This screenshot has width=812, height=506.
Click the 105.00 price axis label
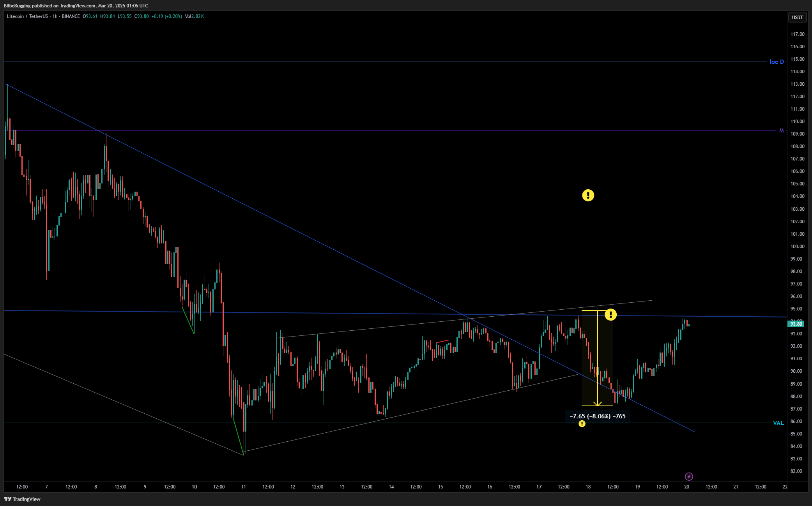click(797, 184)
